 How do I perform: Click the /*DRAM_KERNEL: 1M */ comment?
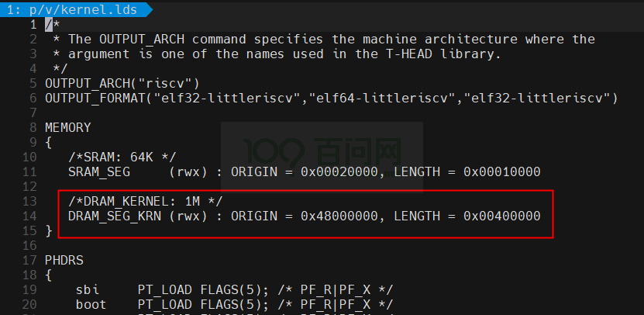click(146, 202)
